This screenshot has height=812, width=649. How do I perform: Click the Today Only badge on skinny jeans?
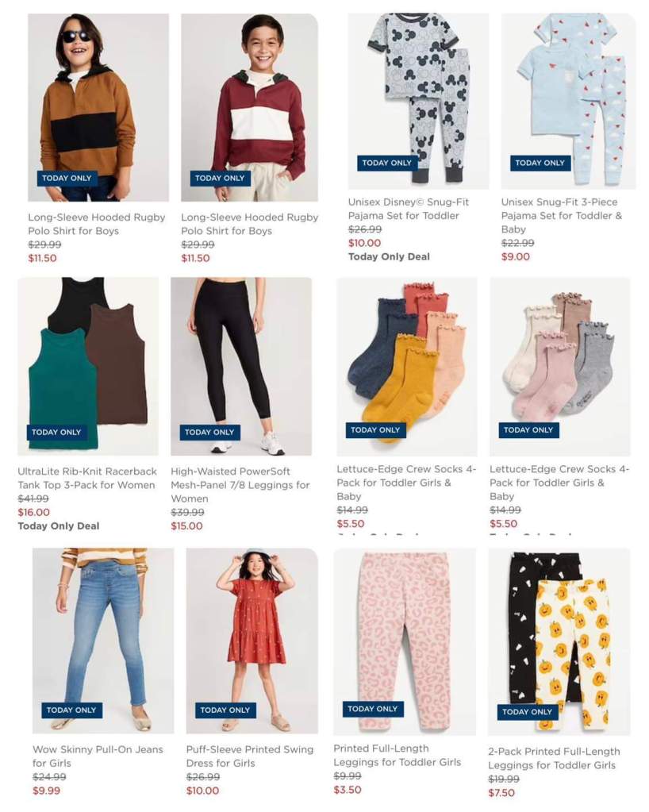point(72,710)
